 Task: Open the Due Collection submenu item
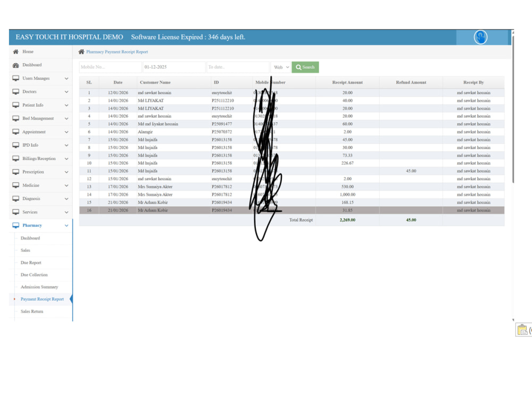tap(34, 275)
